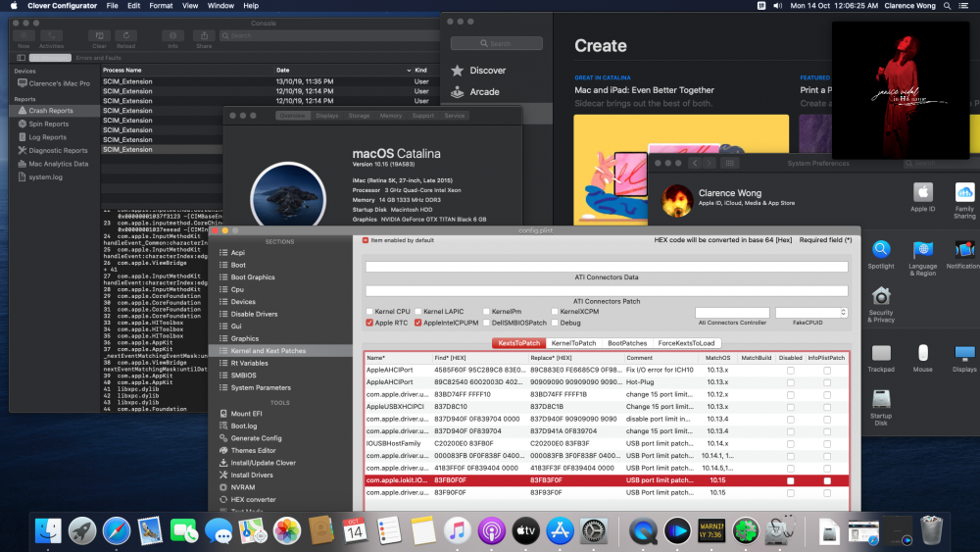Open the HEX converter tool
The width and height of the screenshot is (980, 552).
coord(253,499)
